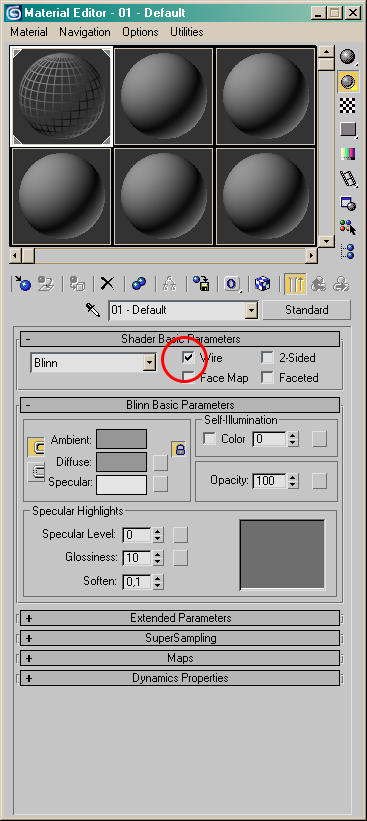The image size is (367, 821).
Task: Collapse the Blinn Basic Parameters rollout
Action: click(x=180, y=405)
